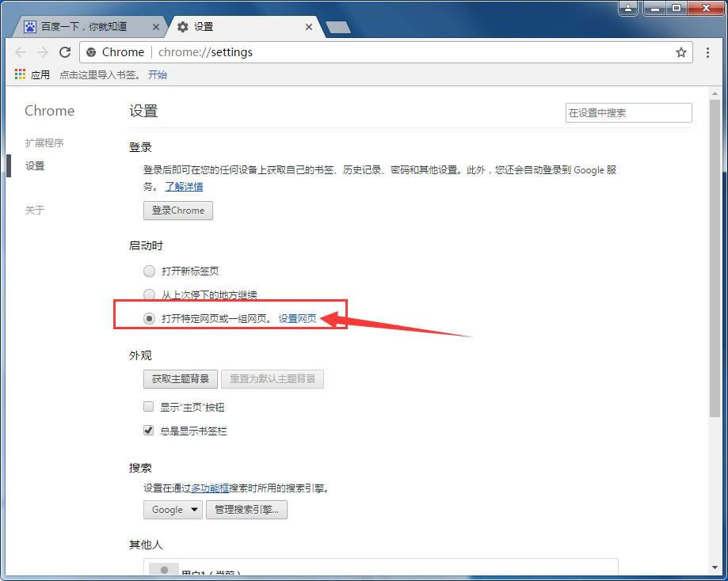Click the chrome://settings address bar
Image resolution: width=728 pixels, height=581 pixels.
pyautogui.click(x=385, y=52)
